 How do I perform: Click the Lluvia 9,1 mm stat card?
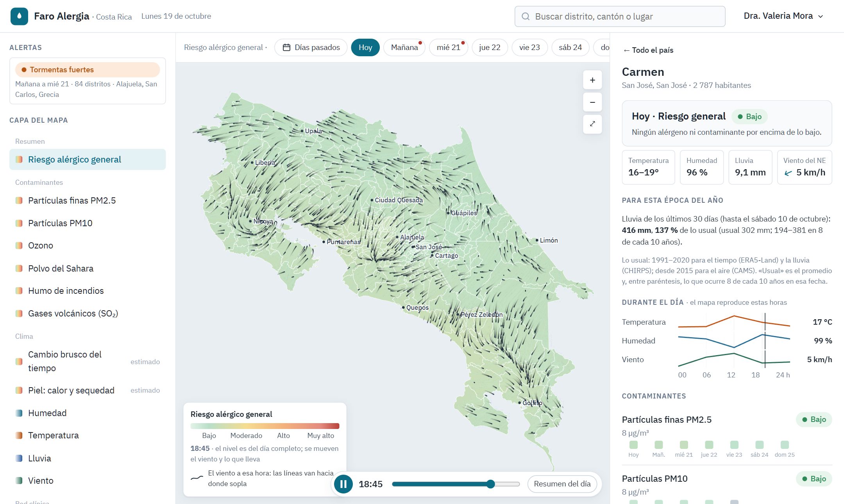(750, 167)
